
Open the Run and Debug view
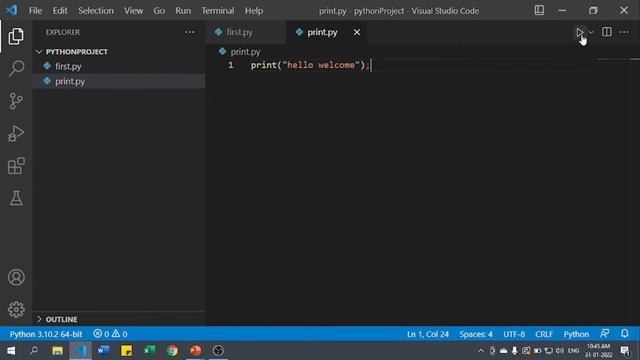coord(16,133)
